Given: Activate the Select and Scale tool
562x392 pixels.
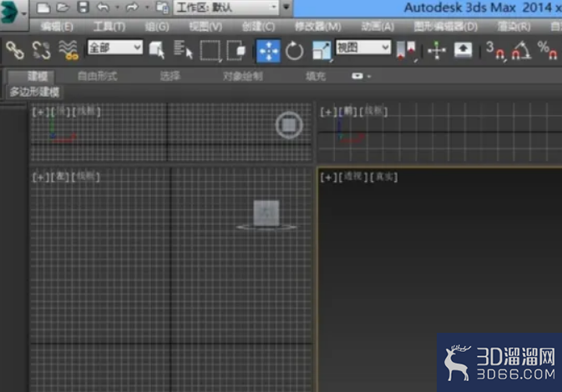Looking at the screenshot, I should click(322, 51).
